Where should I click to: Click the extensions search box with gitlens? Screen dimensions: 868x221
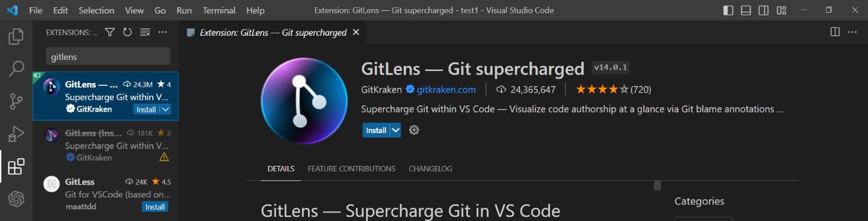[x=108, y=56]
